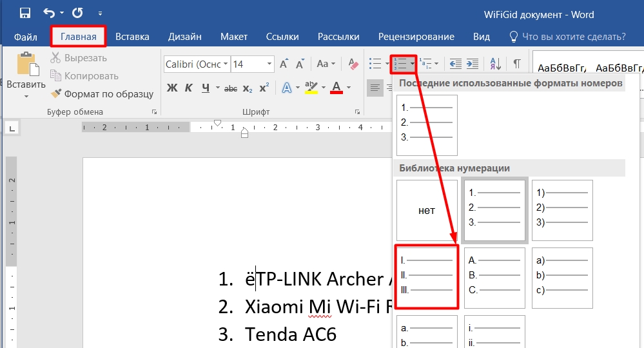
Task: Click the 'Что вы хотите сделать?' search box
Action: [567, 37]
